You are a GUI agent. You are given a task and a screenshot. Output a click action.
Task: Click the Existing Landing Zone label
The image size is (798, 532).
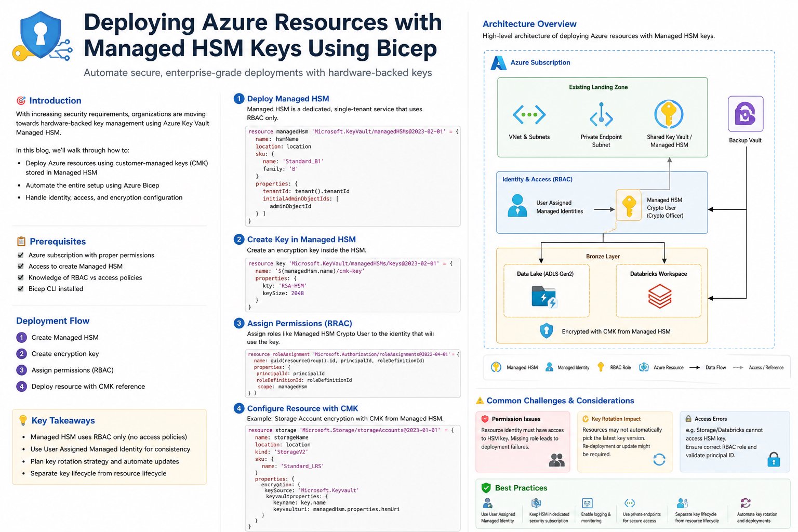pyautogui.click(x=598, y=87)
